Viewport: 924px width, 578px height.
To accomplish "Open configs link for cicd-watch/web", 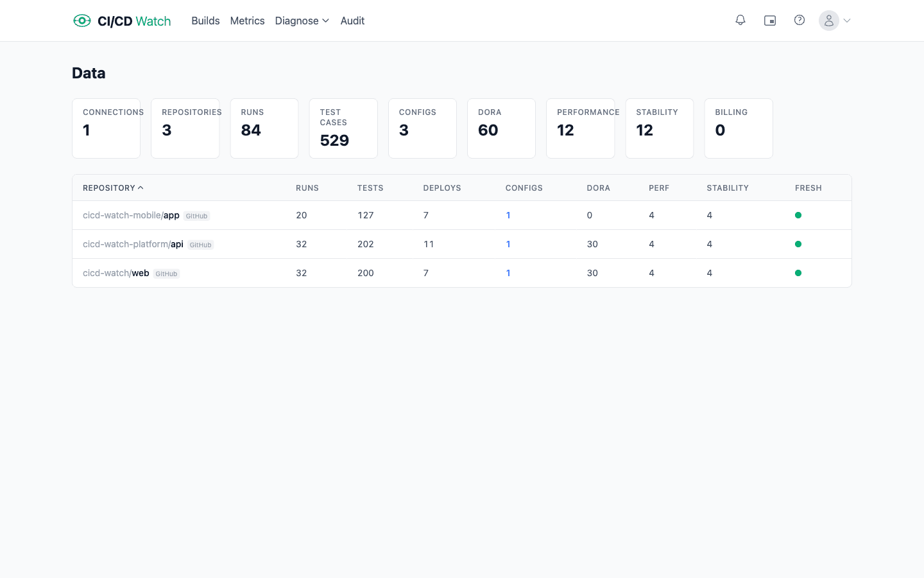I will pyautogui.click(x=508, y=273).
